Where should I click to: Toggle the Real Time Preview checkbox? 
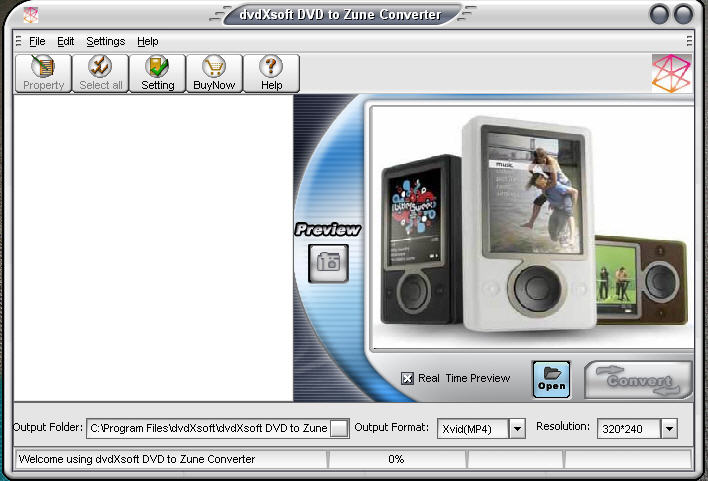[407, 378]
